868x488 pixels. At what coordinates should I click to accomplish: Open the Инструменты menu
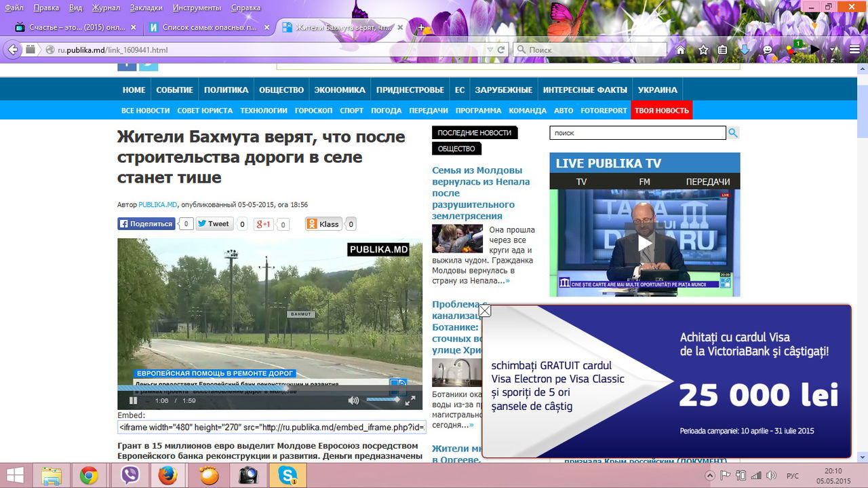(197, 7)
